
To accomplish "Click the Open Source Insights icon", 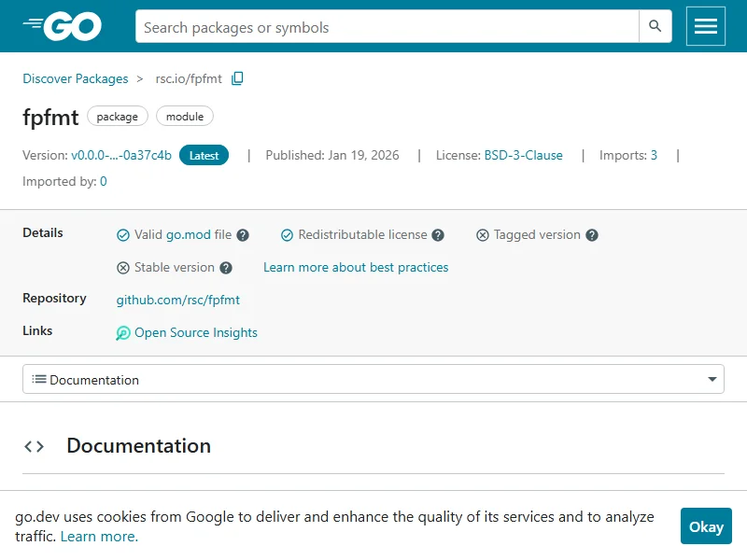I will pos(123,333).
